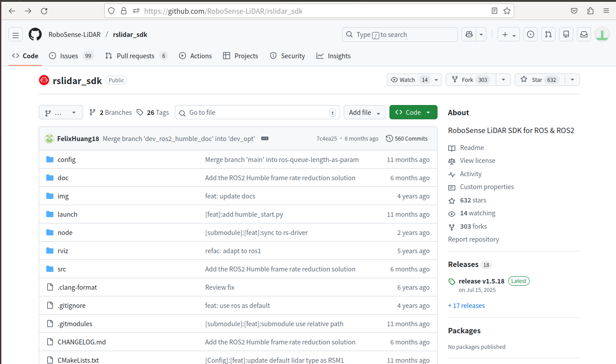Screen dimensions: 616x364
Task: Open the RoboSense-LiDAR organization link
Action: pos(74,35)
